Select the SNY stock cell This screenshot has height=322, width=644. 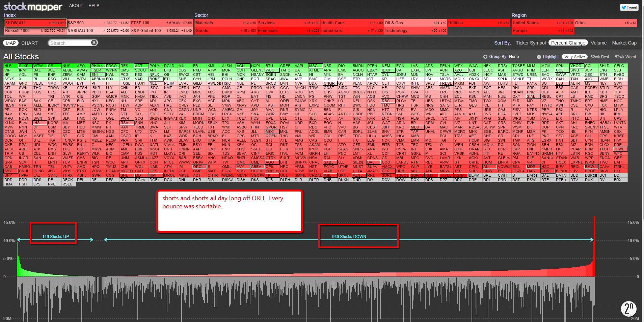point(11,176)
